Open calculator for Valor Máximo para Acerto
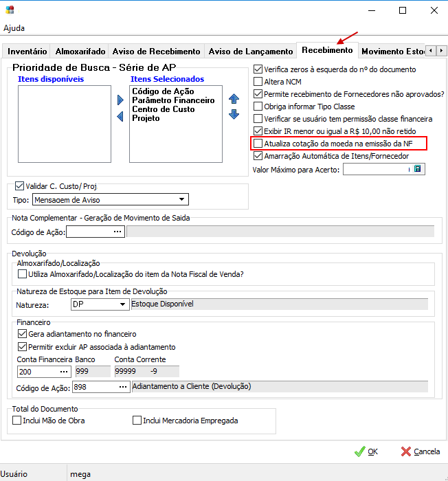 [x=417, y=169]
